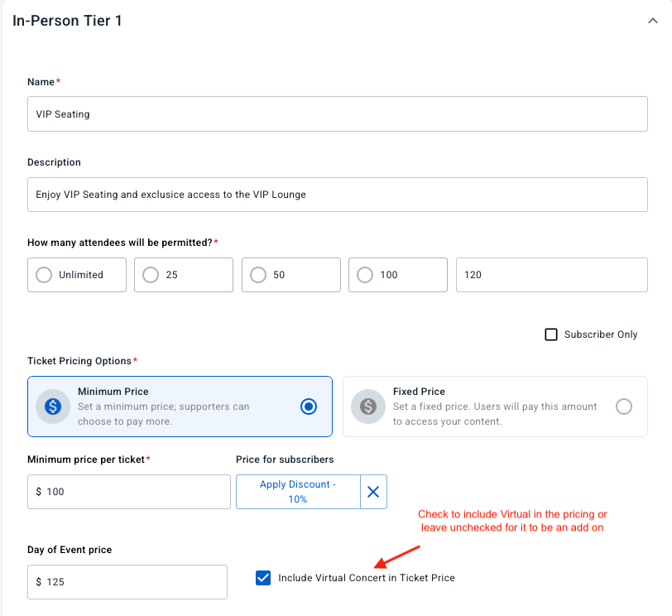Select the 25 attendees radio option
This screenshot has width=672, height=616.
(151, 275)
